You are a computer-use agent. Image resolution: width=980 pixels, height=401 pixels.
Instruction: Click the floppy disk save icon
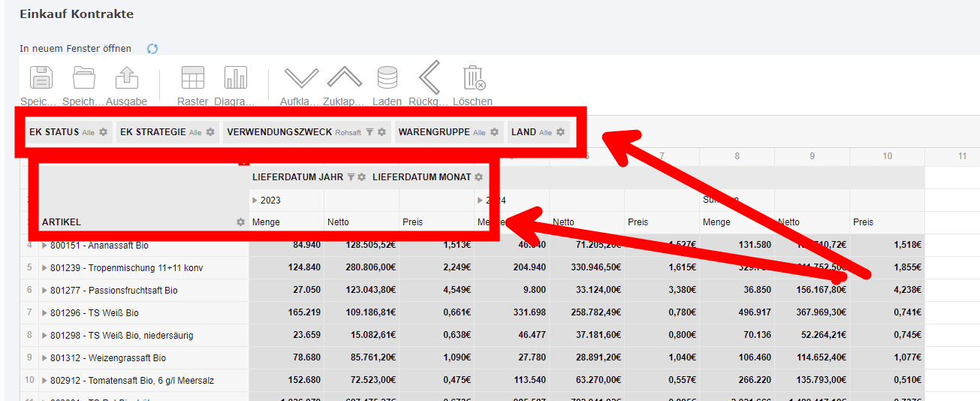point(41,78)
